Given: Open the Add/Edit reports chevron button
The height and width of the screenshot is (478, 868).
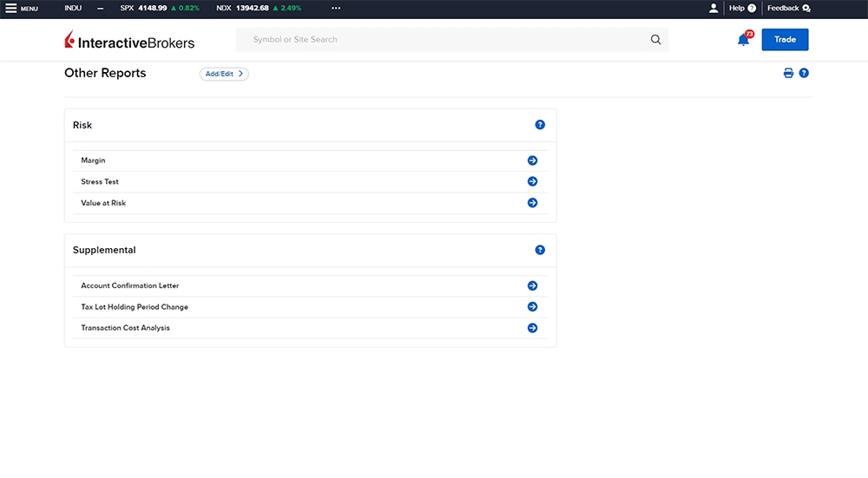Looking at the screenshot, I should (x=224, y=74).
